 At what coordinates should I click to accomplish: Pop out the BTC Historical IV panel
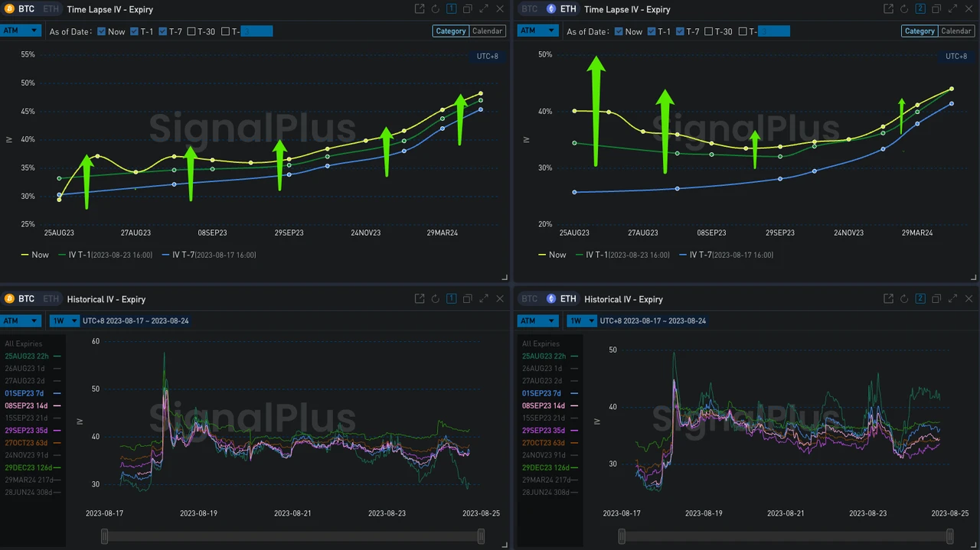click(420, 299)
